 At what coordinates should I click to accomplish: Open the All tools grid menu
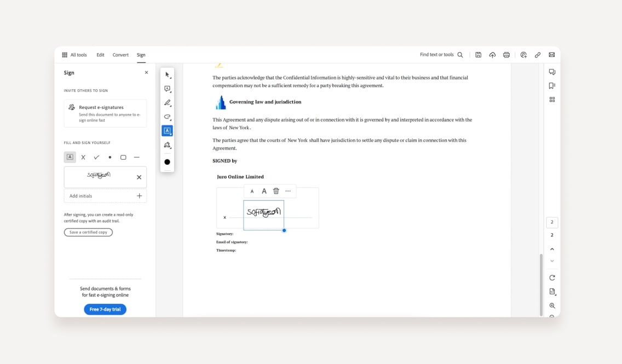pos(74,55)
